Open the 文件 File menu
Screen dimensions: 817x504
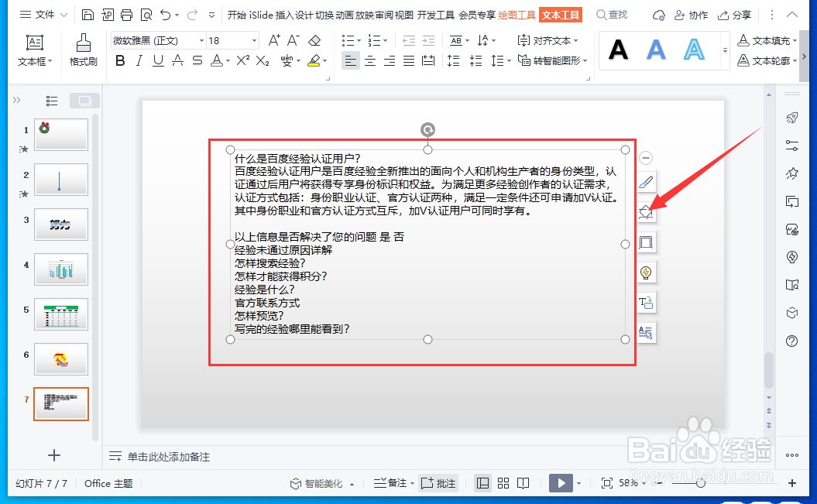(x=44, y=15)
